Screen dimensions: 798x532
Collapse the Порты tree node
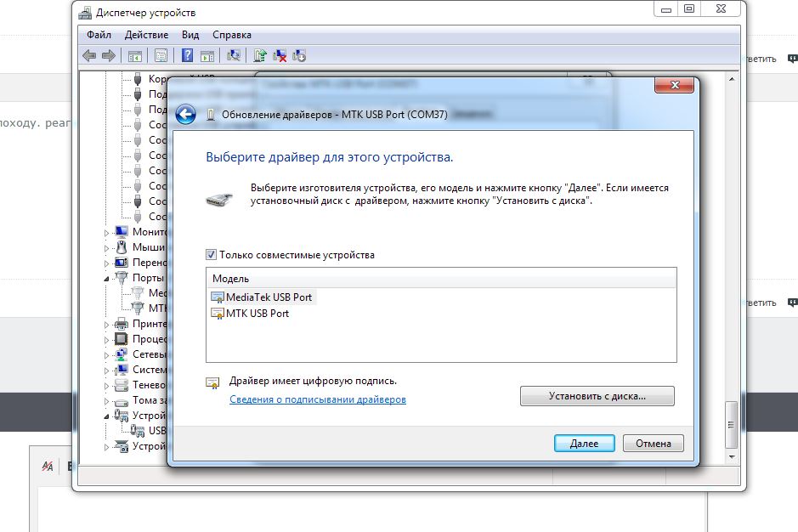(107, 279)
